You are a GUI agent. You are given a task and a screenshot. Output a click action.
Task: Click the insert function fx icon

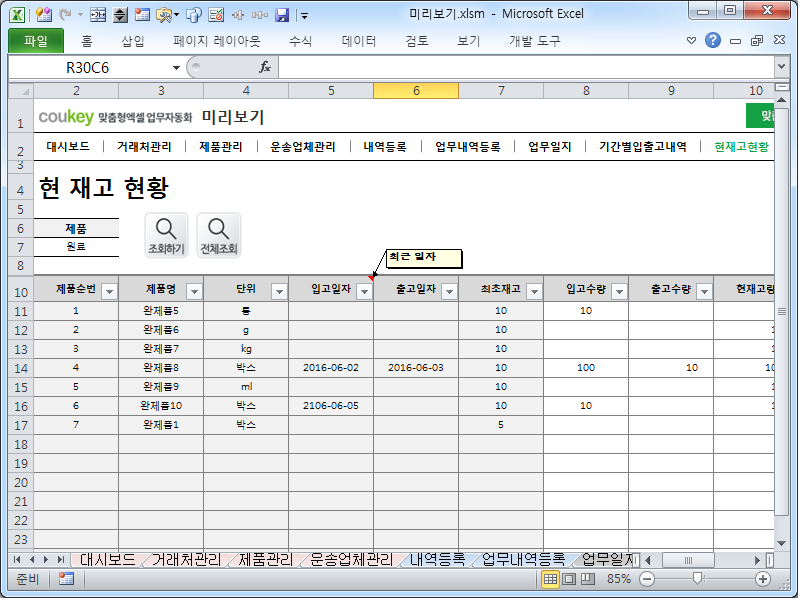coord(265,67)
